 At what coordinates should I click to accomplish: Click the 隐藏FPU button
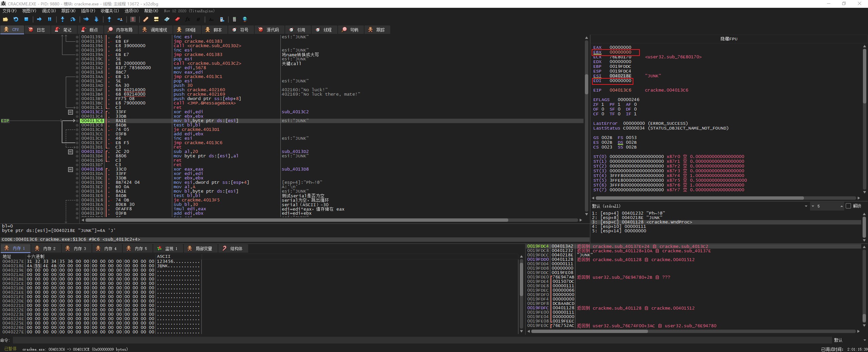point(728,39)
